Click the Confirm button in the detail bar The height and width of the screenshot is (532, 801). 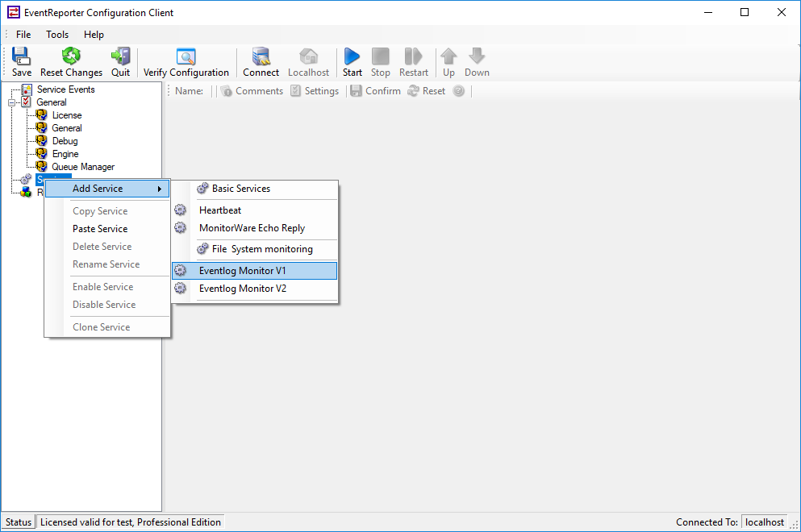coord(375,91)
